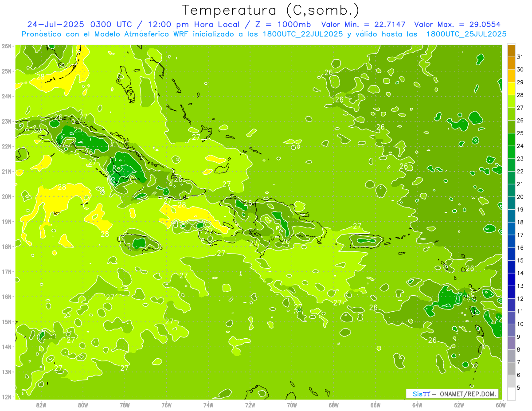Click the 18N latitude axis label
This screenshot has width=532, height=411.
tap(7, 247)
